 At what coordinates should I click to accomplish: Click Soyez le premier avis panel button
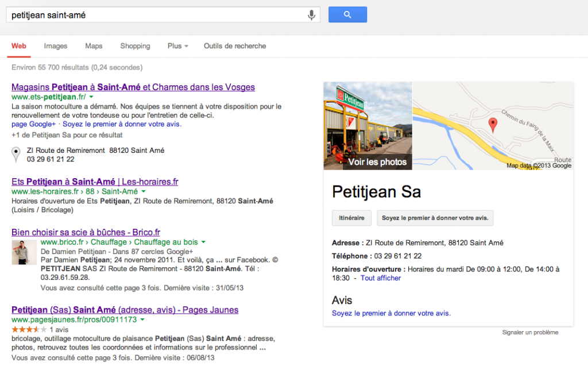pos(435,218)
